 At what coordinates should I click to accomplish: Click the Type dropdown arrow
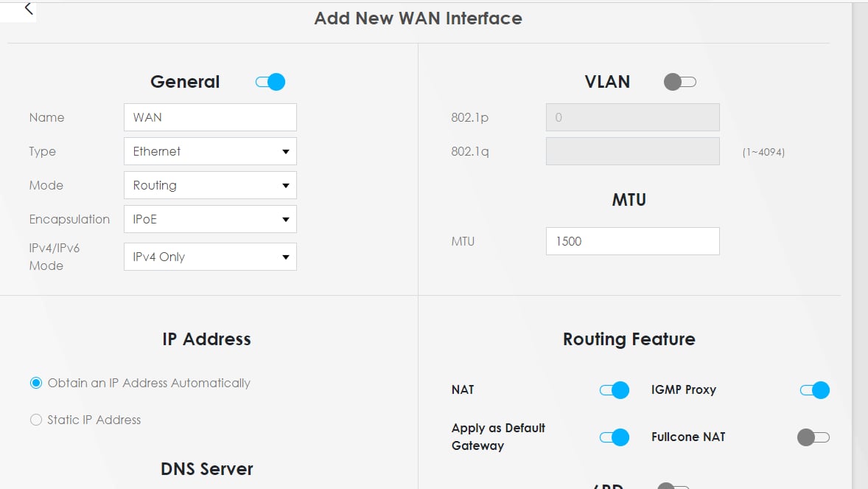click(286, 152)
